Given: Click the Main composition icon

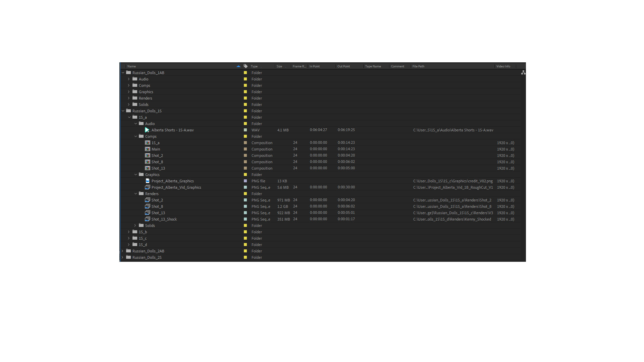Looking at the screenshot, I should (x=148, y=149).
